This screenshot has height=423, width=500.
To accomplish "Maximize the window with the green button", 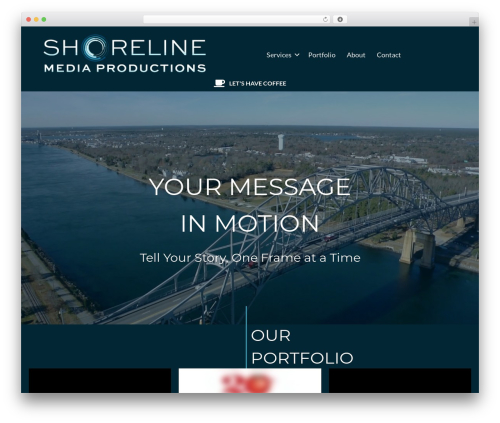I will click(x=44, y=20).
